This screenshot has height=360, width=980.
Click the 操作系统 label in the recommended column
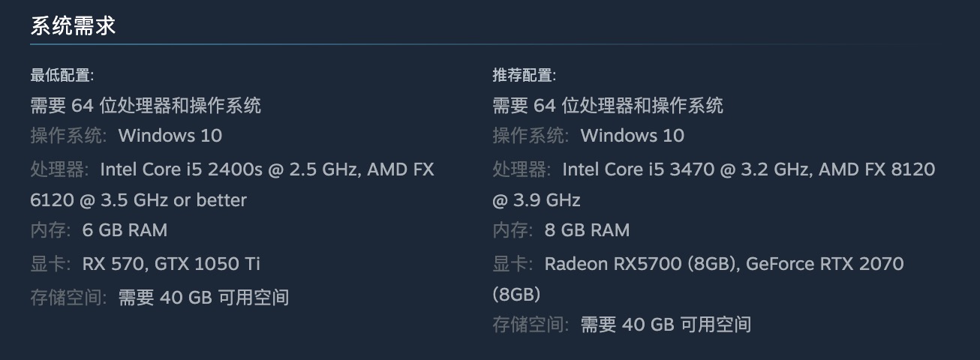tap(530, 136)
